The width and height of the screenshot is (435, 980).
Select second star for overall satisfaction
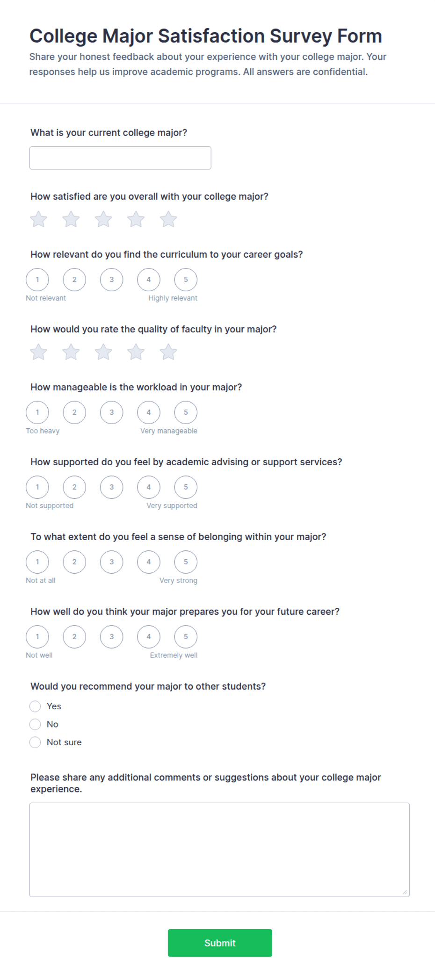71,219
